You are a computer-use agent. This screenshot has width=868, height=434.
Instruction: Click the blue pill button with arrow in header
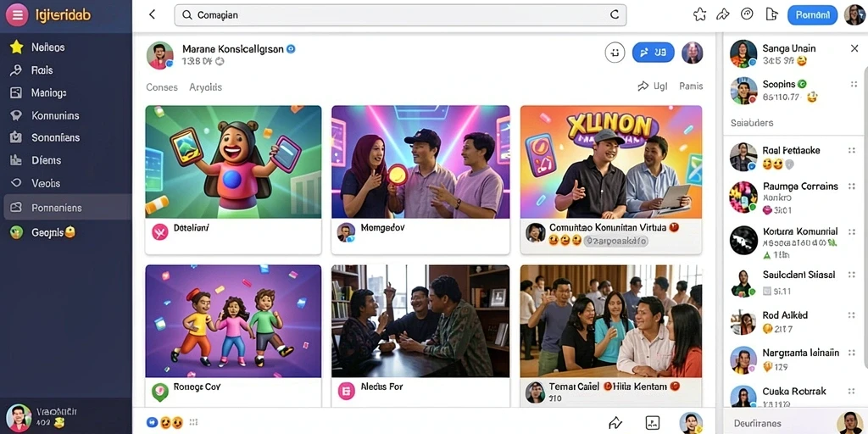pyautogui.click(x=654, y=53)
